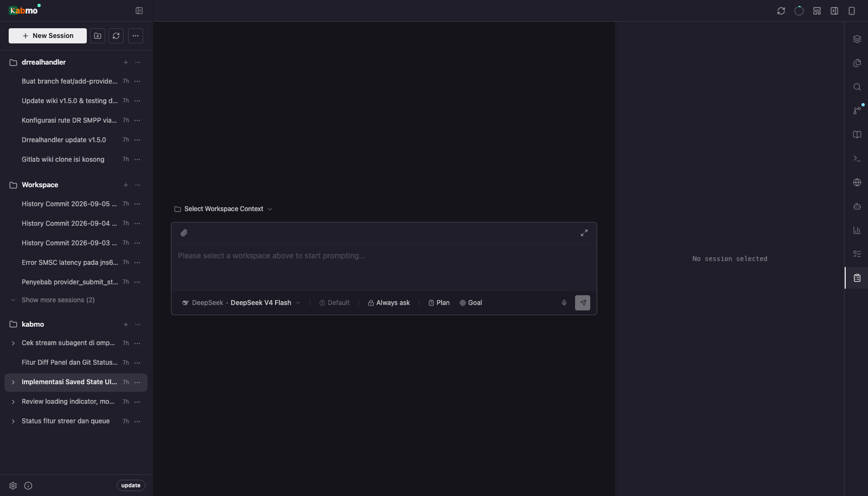
Task: Open the task list icon in right rail
Action: (857, 254)
